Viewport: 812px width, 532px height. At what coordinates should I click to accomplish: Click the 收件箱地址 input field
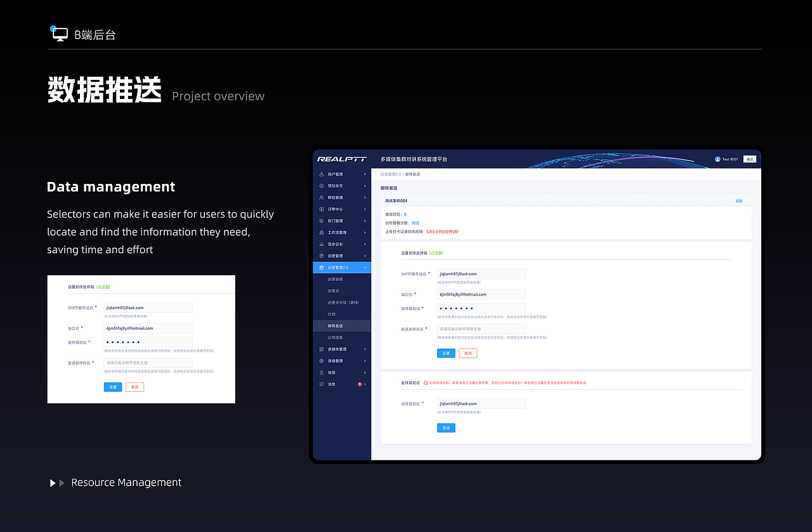pyautogui.click(x=481, y=403)
